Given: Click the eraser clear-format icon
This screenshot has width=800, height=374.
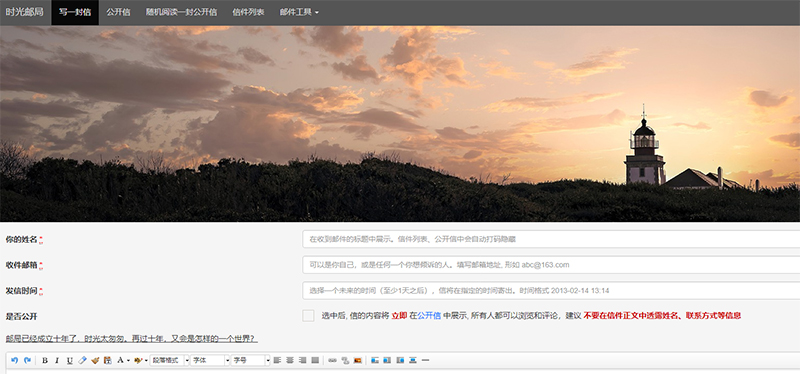Looking at the screenshot, I should (82, 360).
